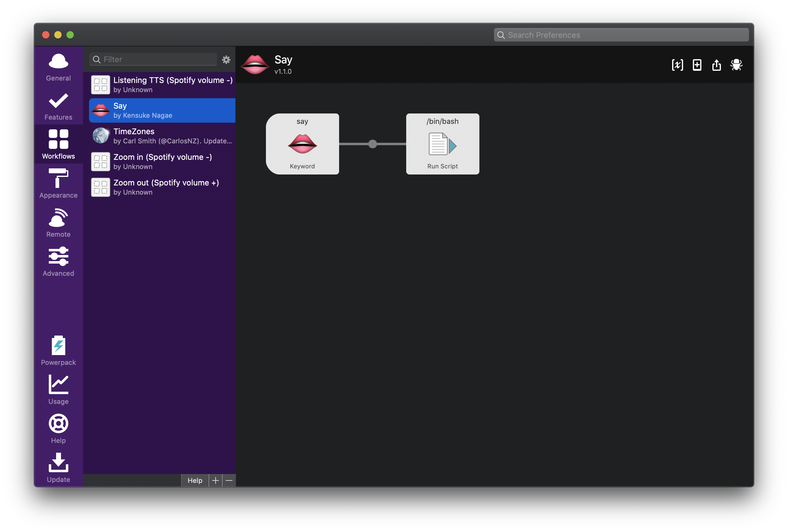Switch to the Appearance tab

click(58, 184)
